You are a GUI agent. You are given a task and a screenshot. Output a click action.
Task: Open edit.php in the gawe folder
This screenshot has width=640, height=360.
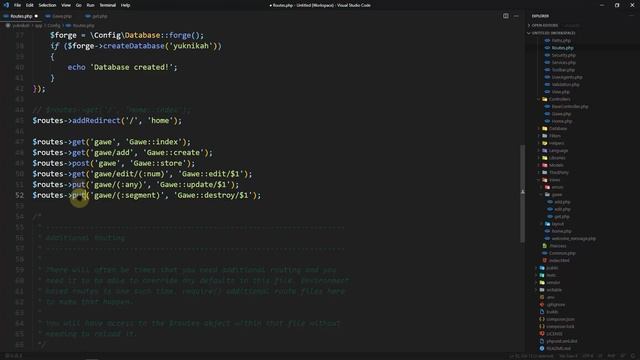[x=562, y=209]
